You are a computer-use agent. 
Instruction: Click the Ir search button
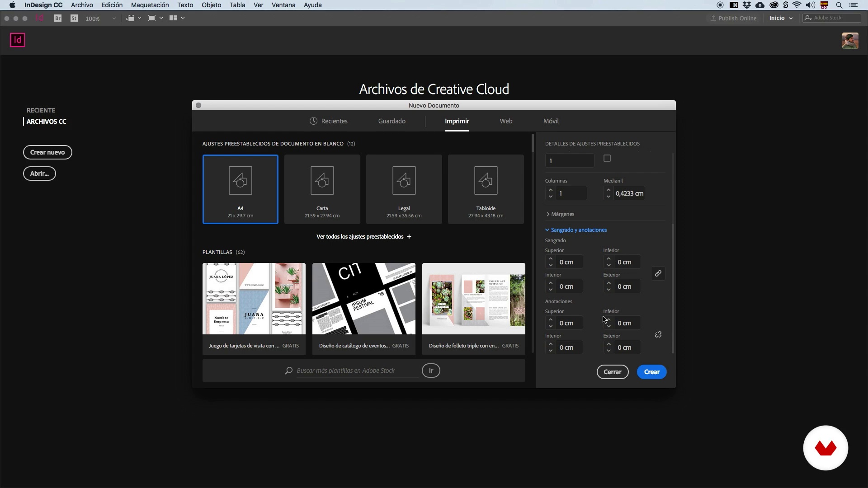tap(431, 371)
